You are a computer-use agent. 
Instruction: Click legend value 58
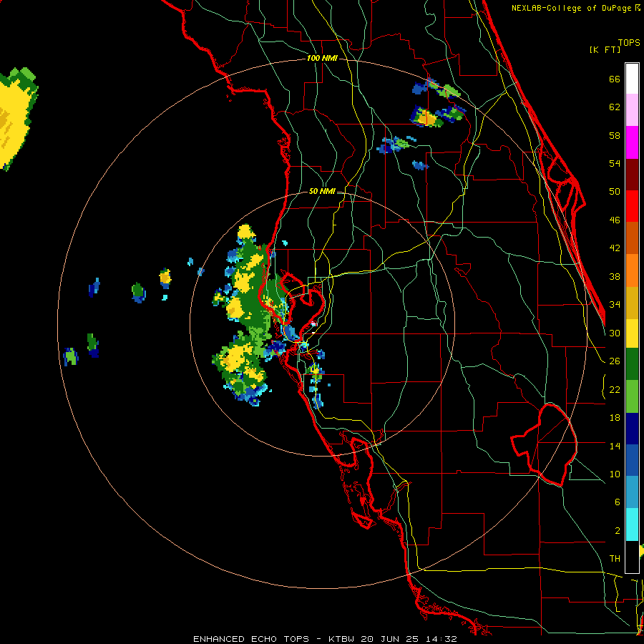point(615,135)
